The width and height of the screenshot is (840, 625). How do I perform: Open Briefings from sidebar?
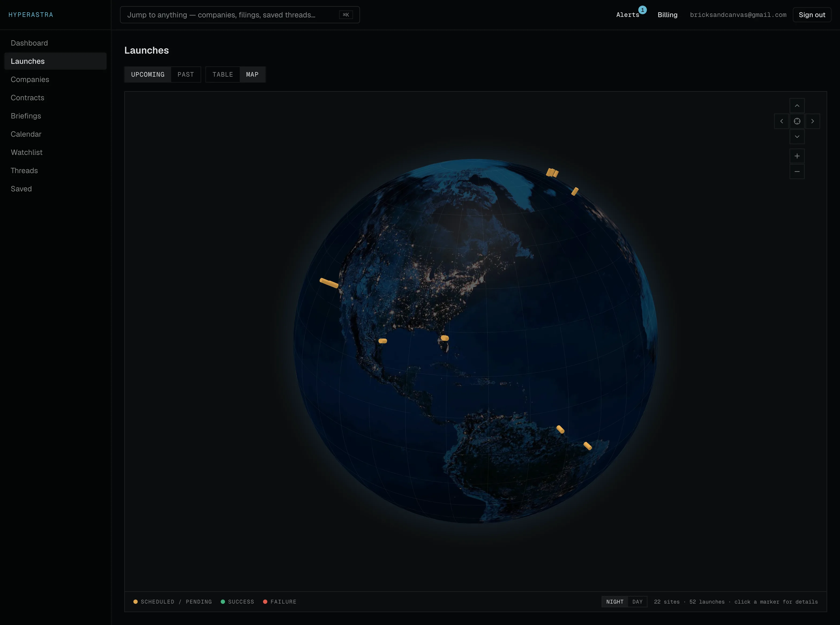pyautogui.click(x=55, y=116)
